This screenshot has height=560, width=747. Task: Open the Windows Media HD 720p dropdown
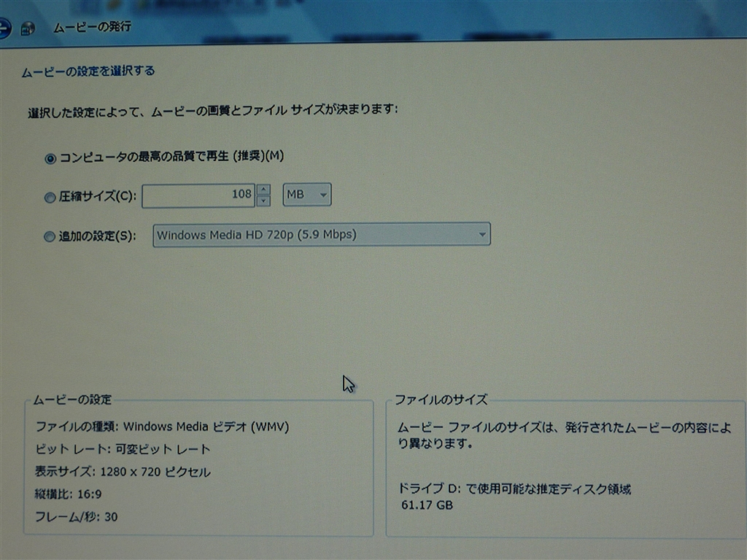click(322, 235)
